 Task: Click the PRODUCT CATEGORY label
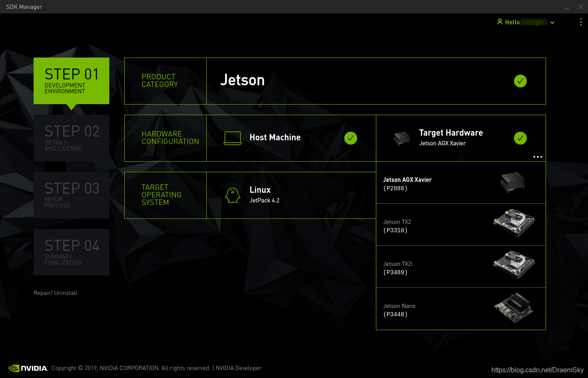(x=160, y=81)
